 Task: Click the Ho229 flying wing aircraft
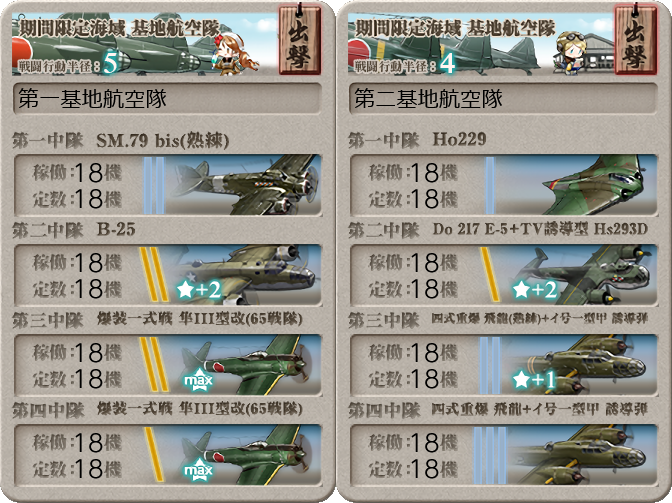(x=595, y=185)
